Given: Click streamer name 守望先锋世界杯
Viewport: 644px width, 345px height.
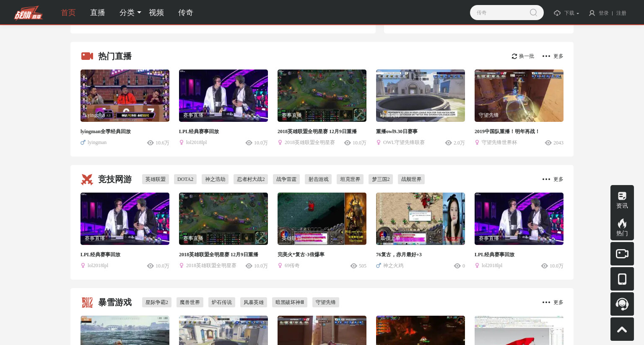Looking at the screenshot, I should pos(499,142).
